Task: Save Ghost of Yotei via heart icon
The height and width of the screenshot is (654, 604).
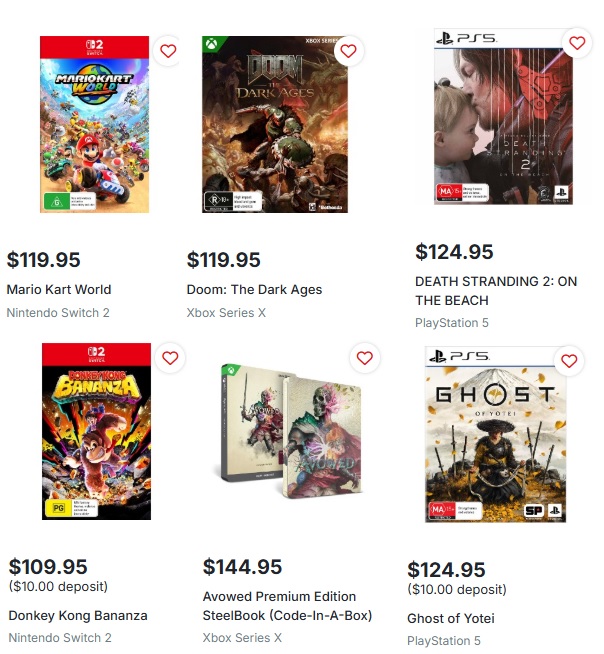Action: [x=569, y=361]
